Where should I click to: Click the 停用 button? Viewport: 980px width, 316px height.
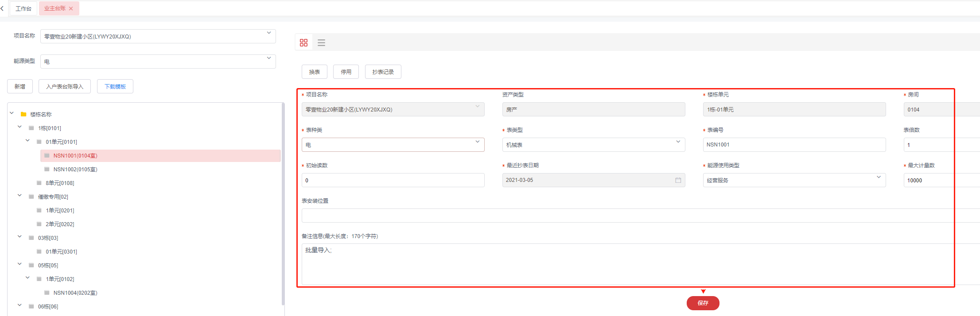(x=346, y=72)
